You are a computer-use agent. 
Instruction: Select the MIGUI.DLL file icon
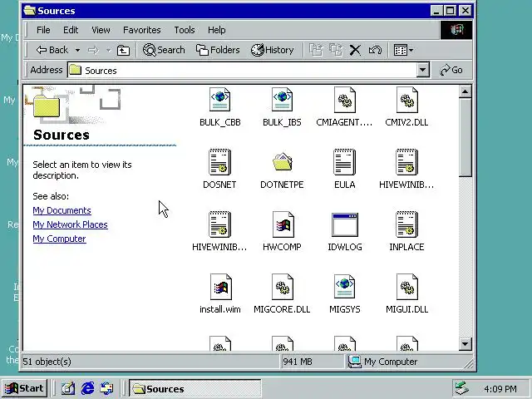click(406, 287)
